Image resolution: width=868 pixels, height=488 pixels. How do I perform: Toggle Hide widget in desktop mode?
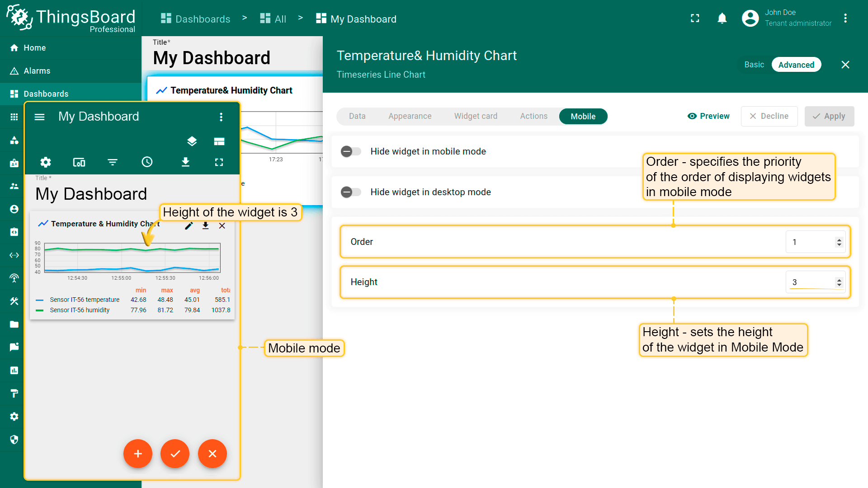351,192
